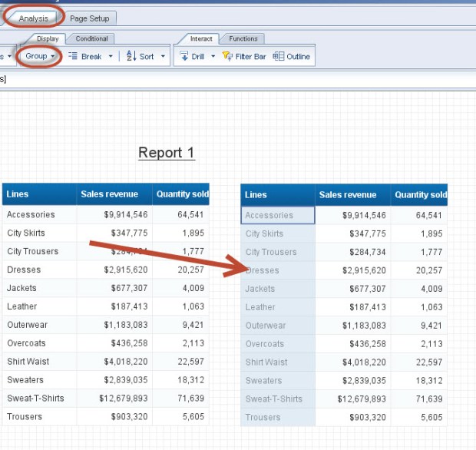
Task: Expand the Group dropdown arrow
Action: coord(53,56)
